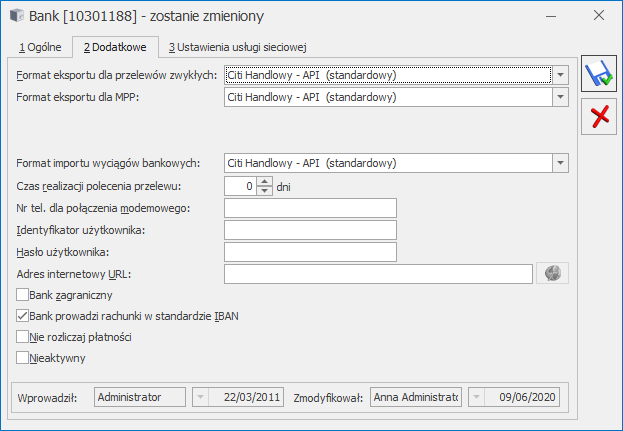This screenshot has width=623, height=431.
Task: Enable the Bank zagraniczny checkbox
Action: pos(24,295)
